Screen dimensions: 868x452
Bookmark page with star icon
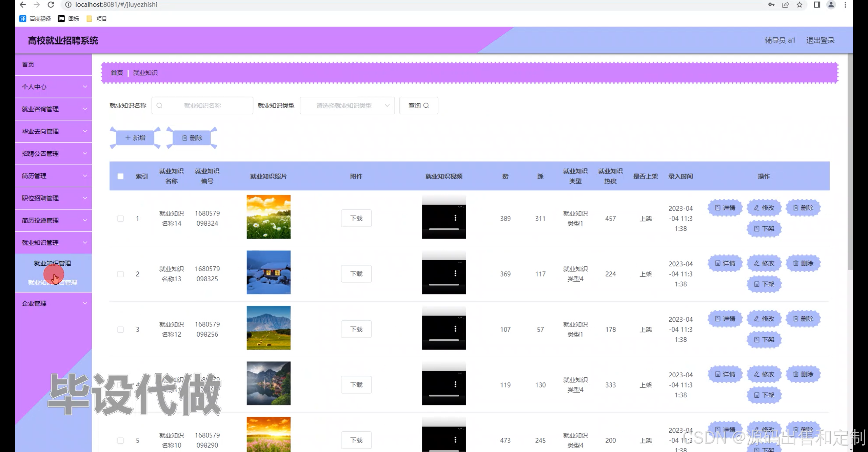800,5
